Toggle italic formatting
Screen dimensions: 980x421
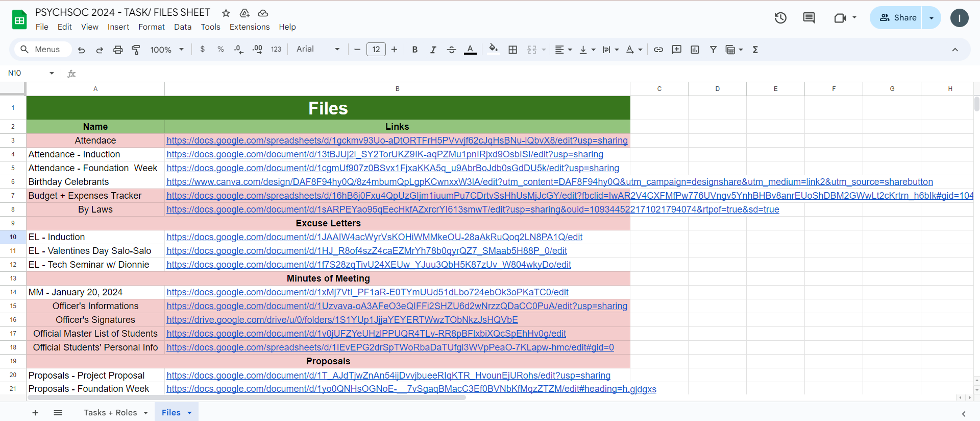click(x=433, y=50)
